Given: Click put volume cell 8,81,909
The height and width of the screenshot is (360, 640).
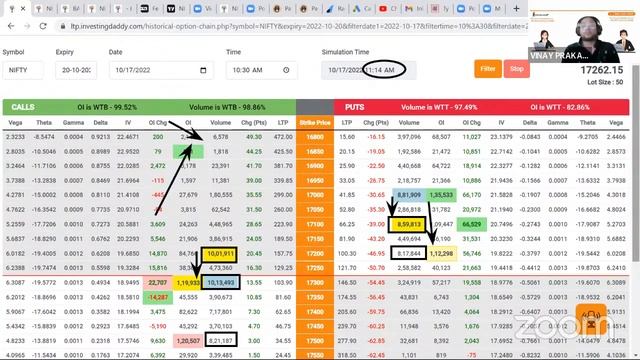Looking at the screenshot, I should click(x=409, y=195).
